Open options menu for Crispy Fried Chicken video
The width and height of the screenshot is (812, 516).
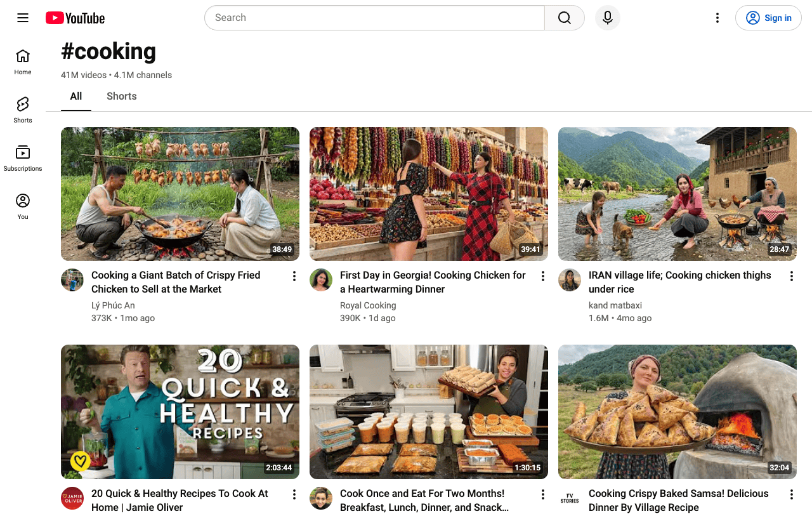[294, 276]
